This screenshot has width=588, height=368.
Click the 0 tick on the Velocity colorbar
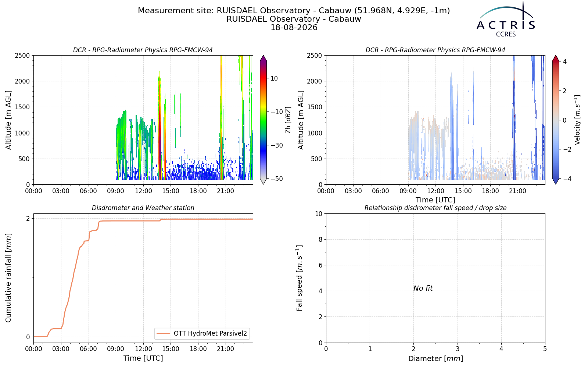click(x=565, y=120)
